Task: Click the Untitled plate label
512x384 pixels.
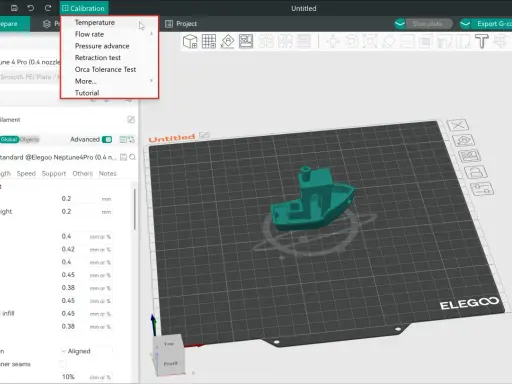Action: pyautogui.click(x=172, y=138)
